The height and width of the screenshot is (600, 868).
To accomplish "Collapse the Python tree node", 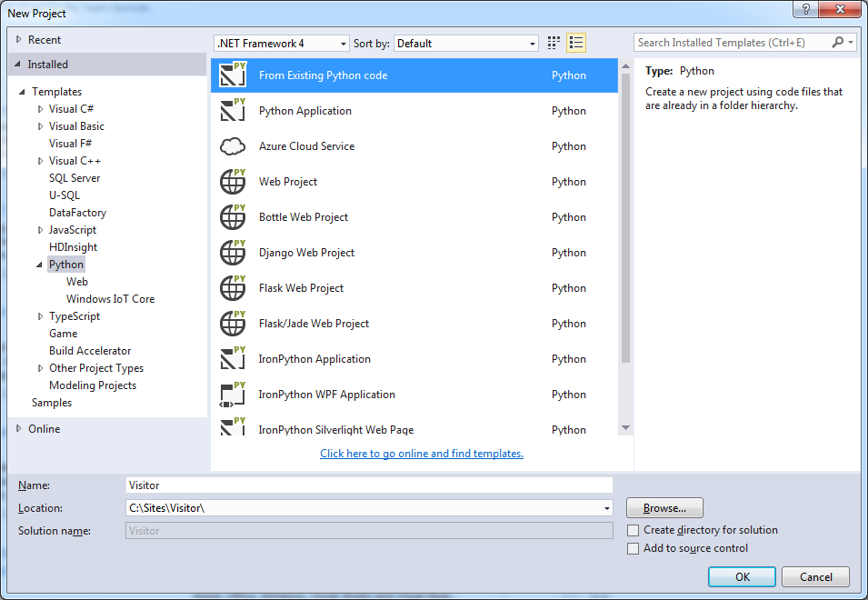I will 39,265.
